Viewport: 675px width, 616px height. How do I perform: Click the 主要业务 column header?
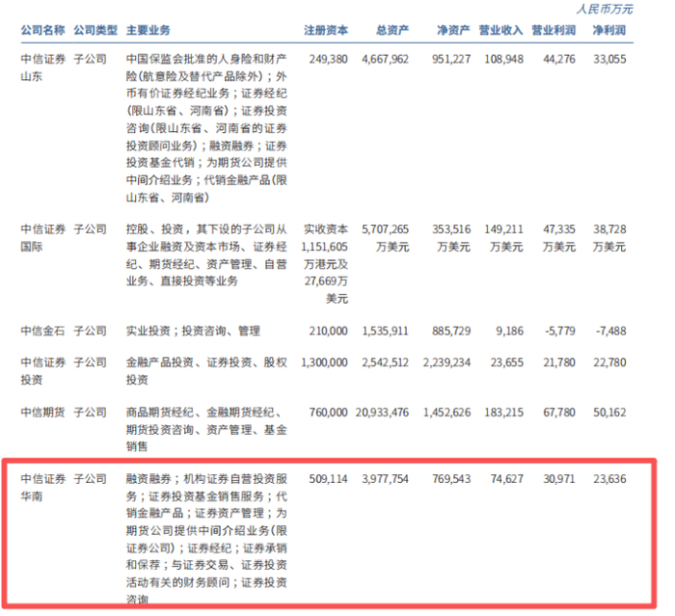pos(148,30)
